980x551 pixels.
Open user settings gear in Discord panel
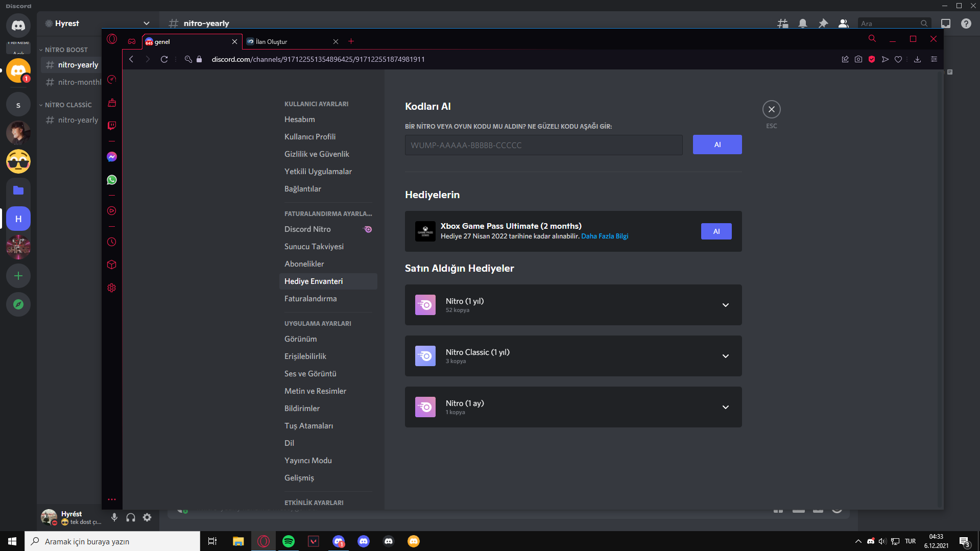(x=147, y=517)
